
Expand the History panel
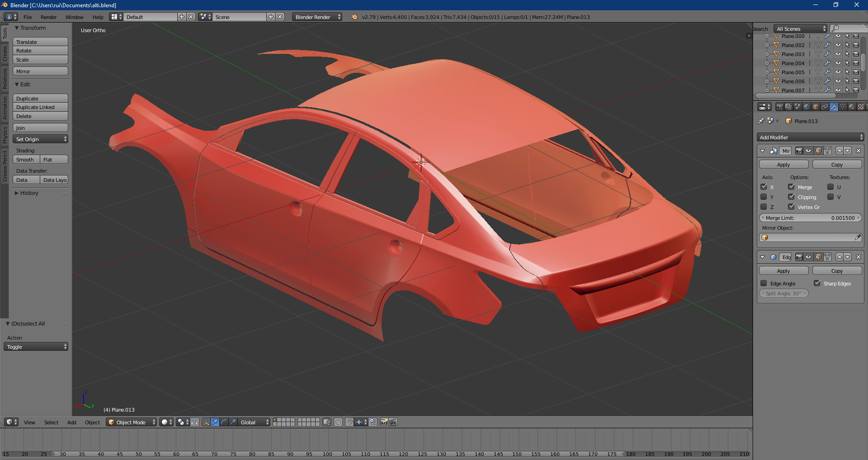pos(29,193)
